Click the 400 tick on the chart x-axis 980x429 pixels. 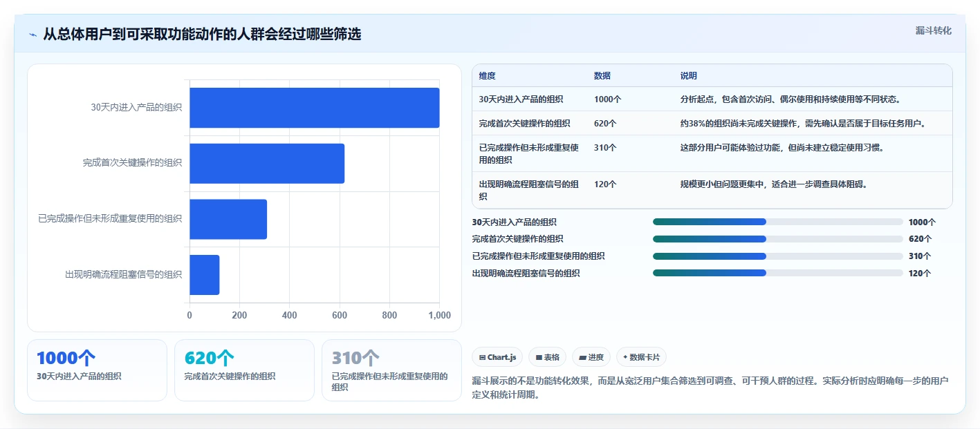[290, 315]
